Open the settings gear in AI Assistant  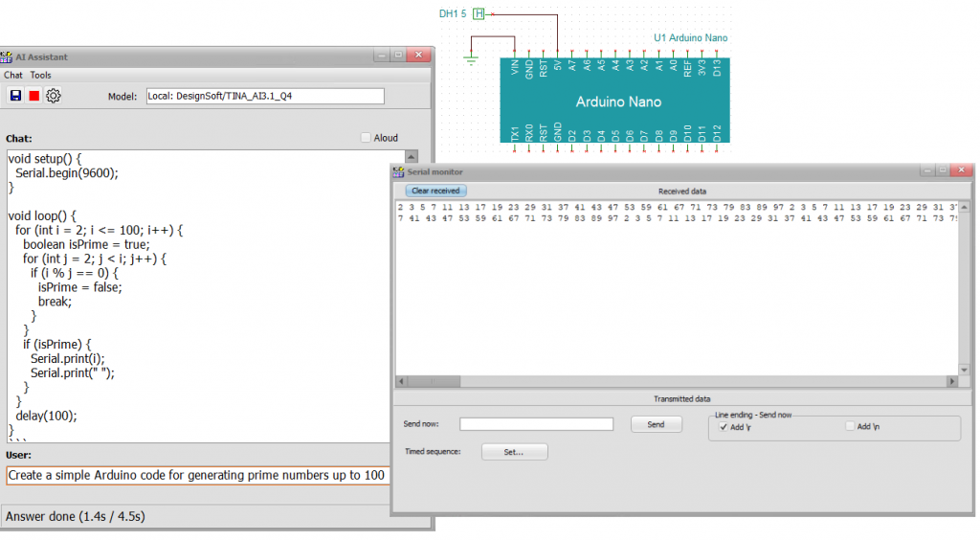click(x=54, y=96)
